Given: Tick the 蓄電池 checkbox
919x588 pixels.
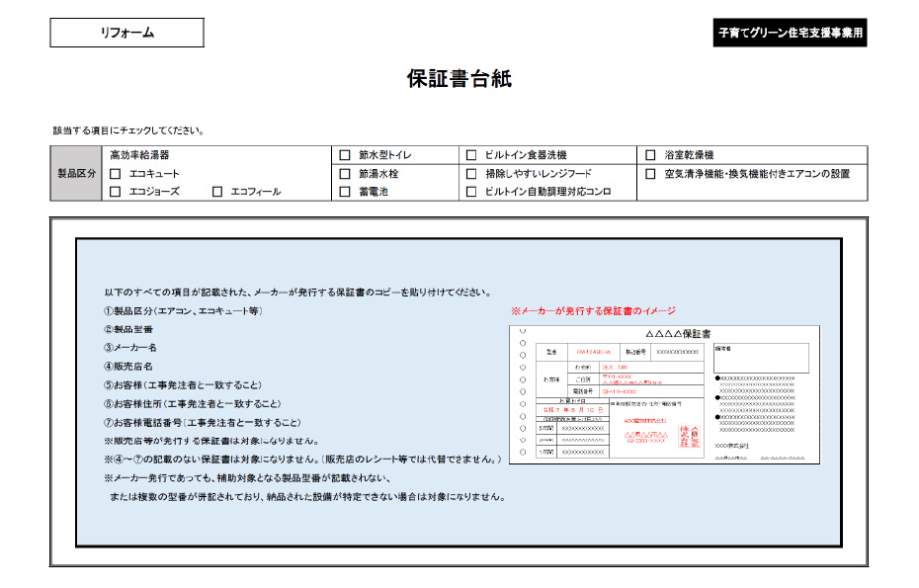Looking at the screenshot, I should pyautogui.click(x=345, y=192).
